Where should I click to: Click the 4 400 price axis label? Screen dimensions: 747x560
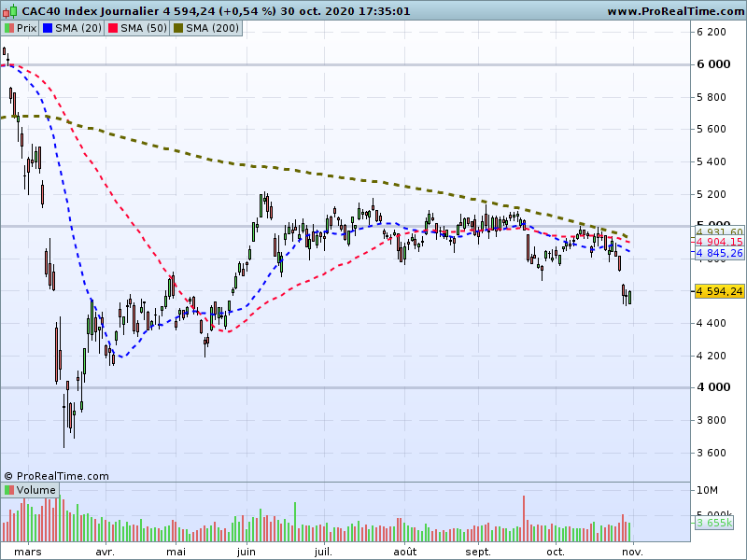(712, 323)
